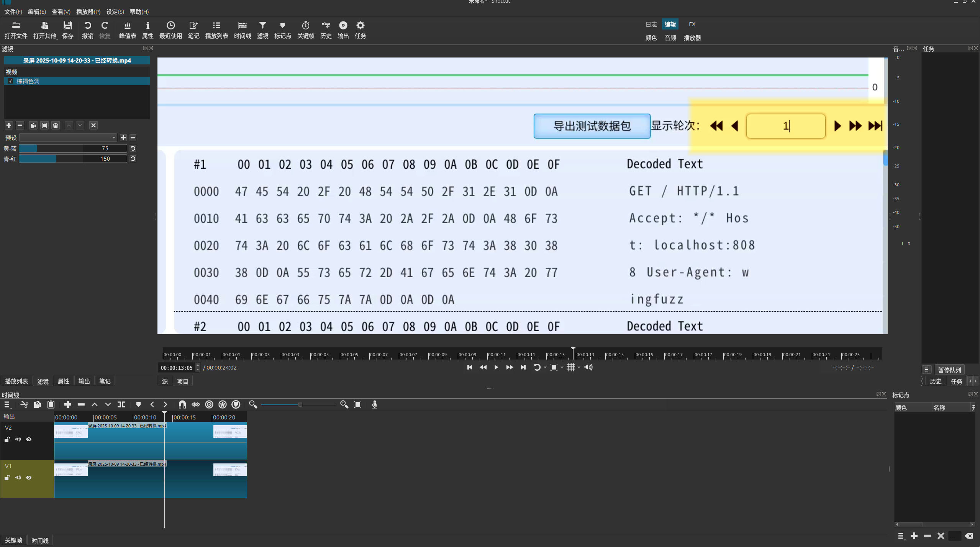Click the scissors cut icon in timeline
Screen dimensions: 980x547
pyautogui.click(x=24, y=404)
